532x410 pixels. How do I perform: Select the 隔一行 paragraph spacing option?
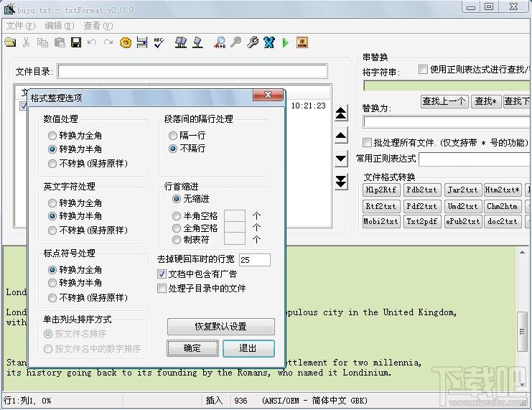173,135
